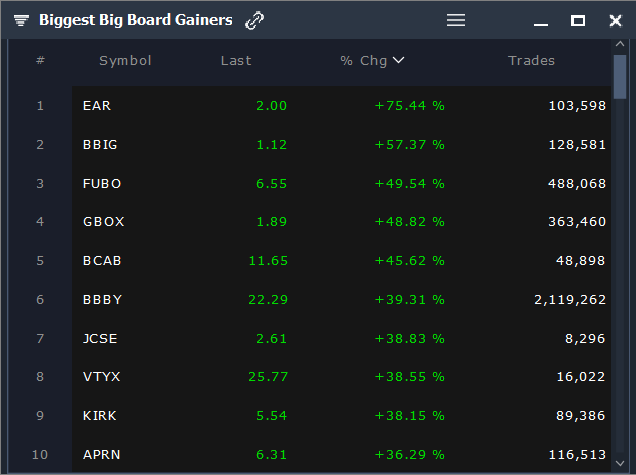Close the gainers window
The image size is (636, 475).
pos(615,20)
